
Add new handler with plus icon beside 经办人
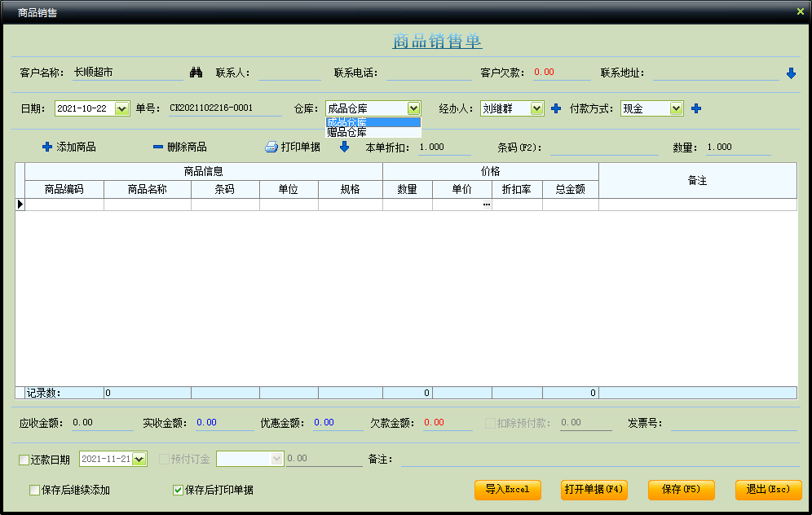[x=556, y=108]
